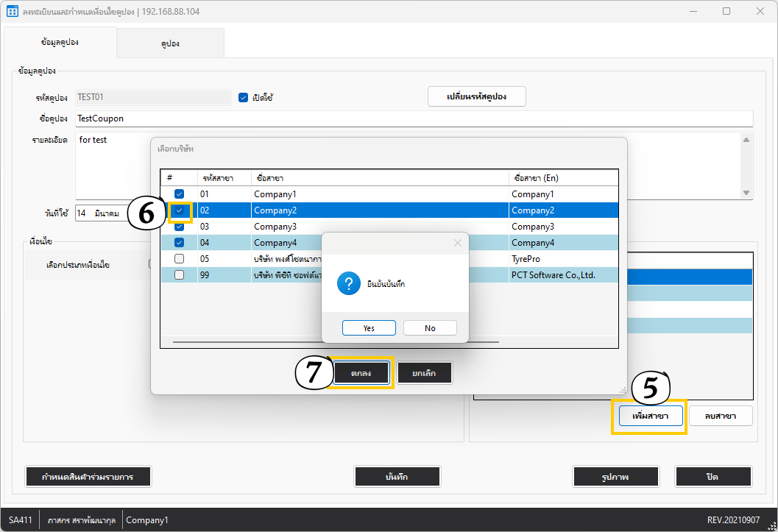Check the TyrePro row 05 checkbox
The height and width of the screenshot is (532, 778).
click(179, 259)
